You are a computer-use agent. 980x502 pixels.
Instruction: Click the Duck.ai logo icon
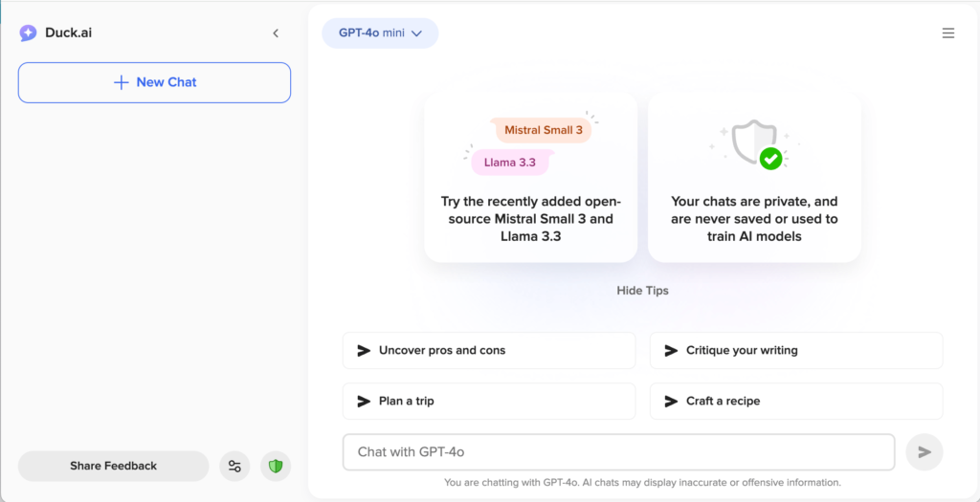click(x=28, y=33)
